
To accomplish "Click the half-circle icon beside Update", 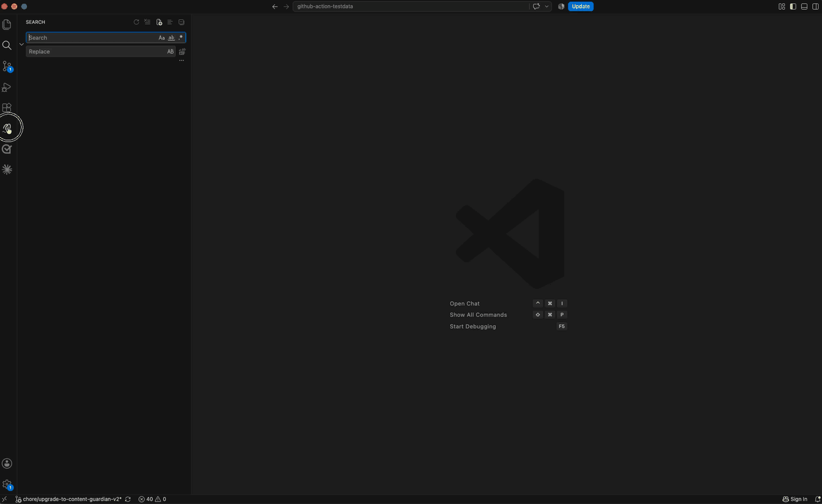I will tap(561, 6).
